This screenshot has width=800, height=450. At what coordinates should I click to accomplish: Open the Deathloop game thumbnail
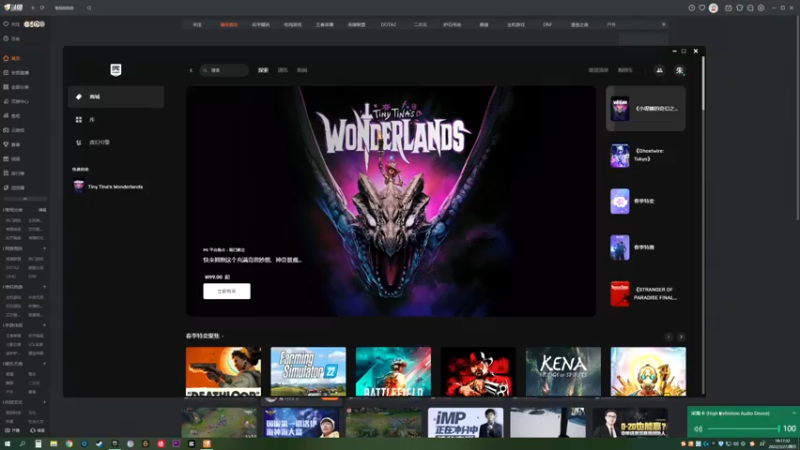point(223,371)
